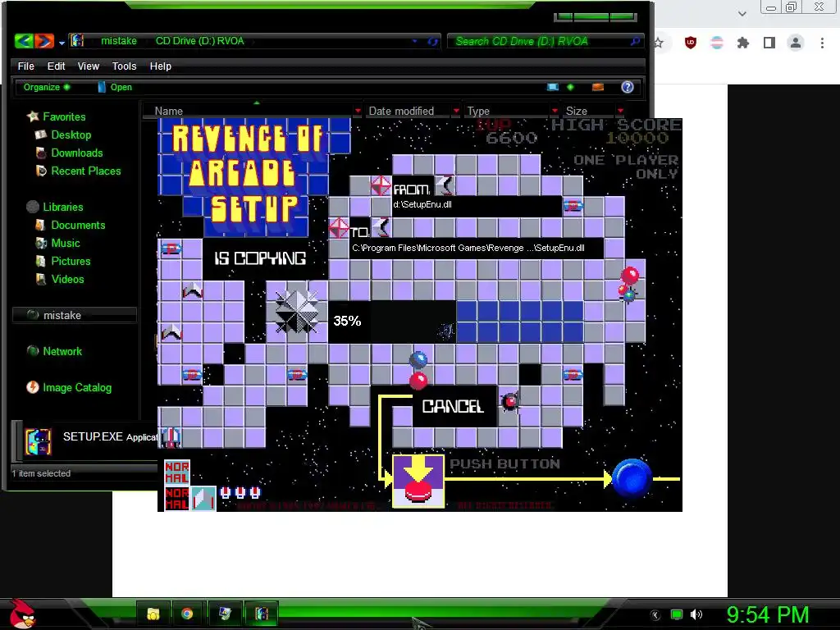Image resolution: width=840 pixels, height=630 pixels.
Task: Open the Edit menu
Action: point(56,66)
